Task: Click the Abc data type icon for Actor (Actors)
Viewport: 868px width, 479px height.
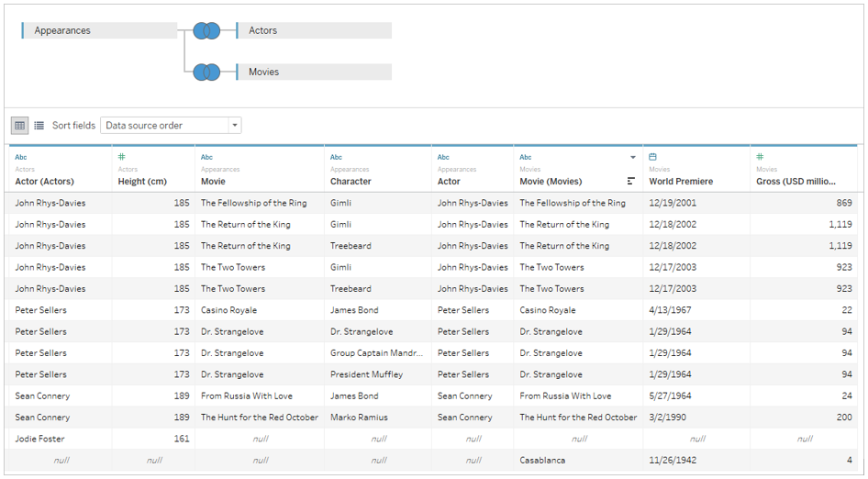Action: [21, 157]
